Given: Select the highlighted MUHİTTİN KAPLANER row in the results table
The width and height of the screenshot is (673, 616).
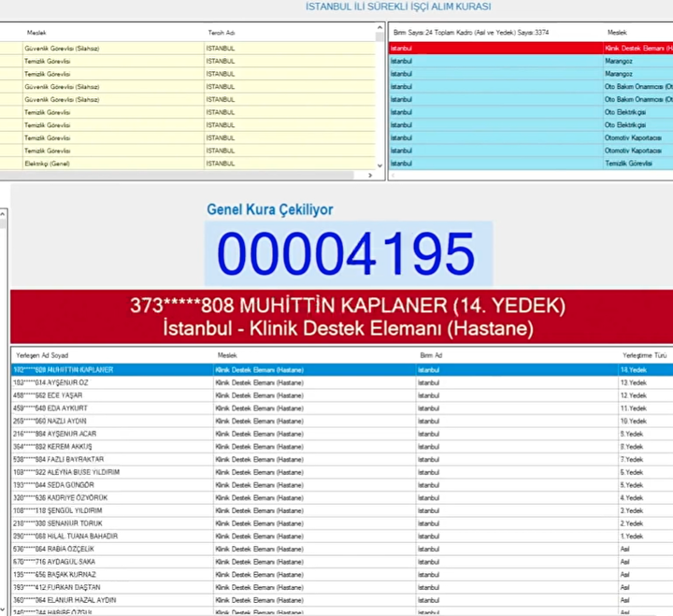Looking at the screenshot, I should click(x=342, y=370).
